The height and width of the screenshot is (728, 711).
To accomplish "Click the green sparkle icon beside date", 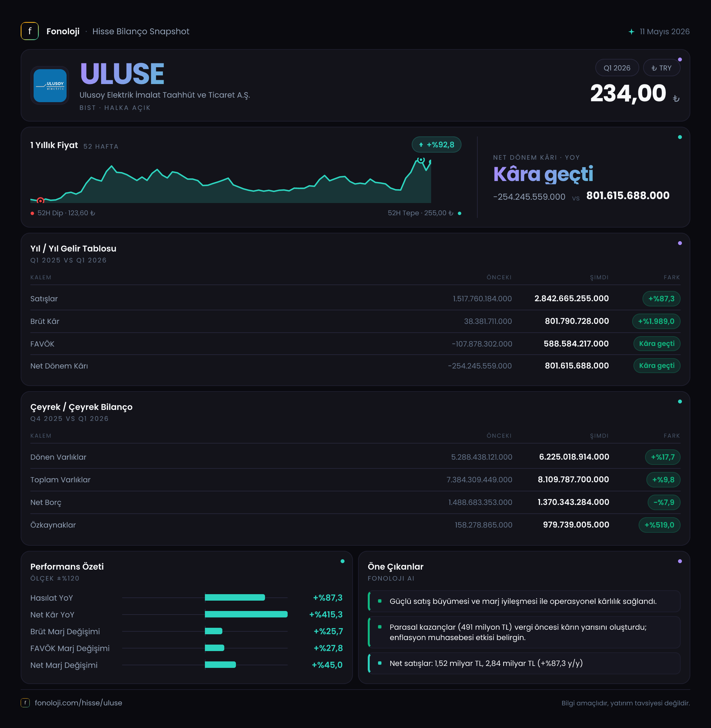I will pyautogui.click(x=631, y=32).
